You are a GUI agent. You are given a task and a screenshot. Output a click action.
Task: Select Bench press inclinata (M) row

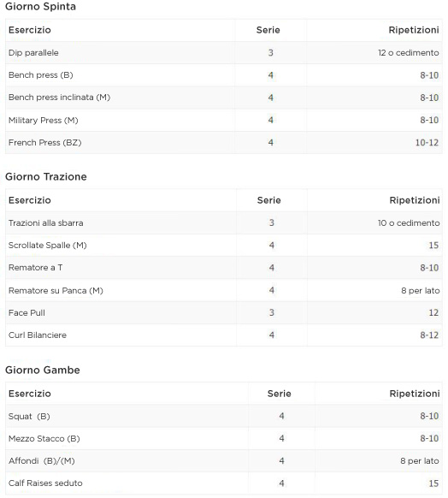click(x=224, y=98)
